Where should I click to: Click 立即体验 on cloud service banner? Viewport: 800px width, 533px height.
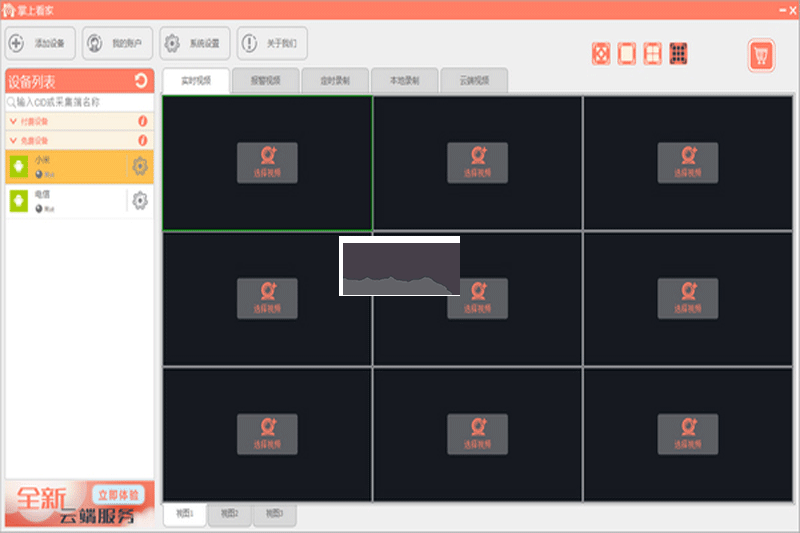pyautogui.click(x=117, y=495)
